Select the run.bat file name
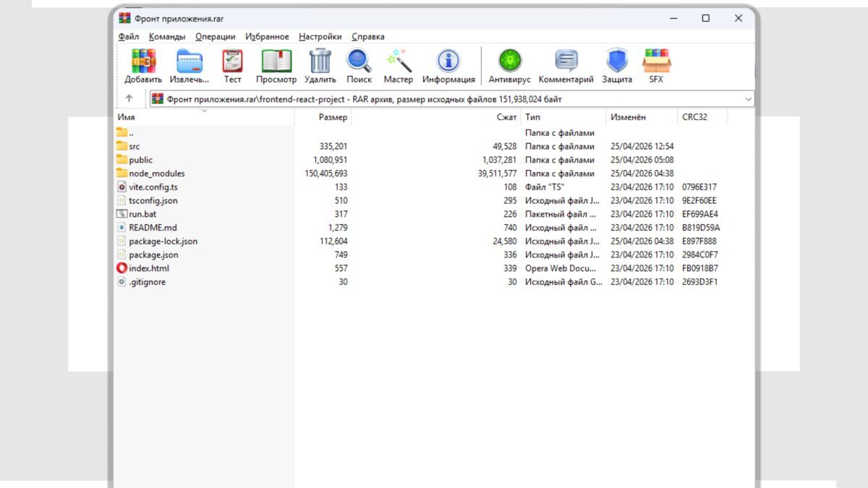This screenshot has height=488, width=868. click(x=142, y=214)
